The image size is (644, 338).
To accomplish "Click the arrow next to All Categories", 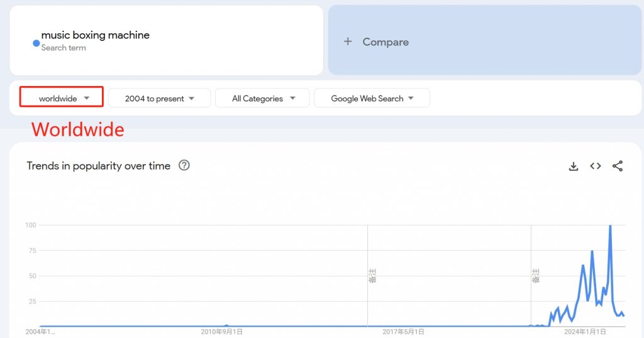I will pyautogui.click(x=292, y=99).
